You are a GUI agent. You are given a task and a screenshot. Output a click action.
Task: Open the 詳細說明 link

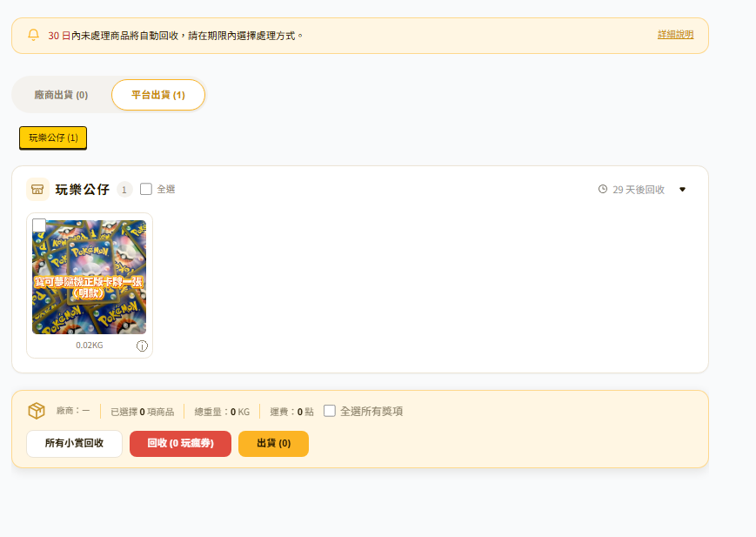point(675,35)
